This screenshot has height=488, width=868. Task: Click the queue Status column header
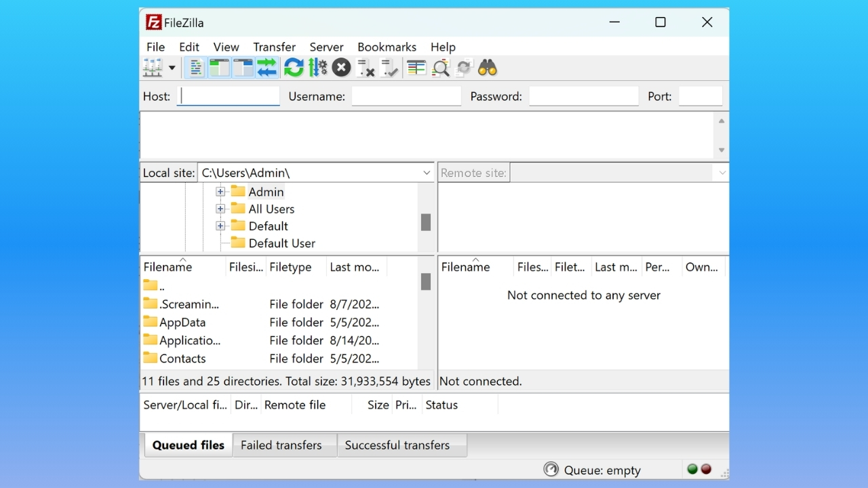460,405
